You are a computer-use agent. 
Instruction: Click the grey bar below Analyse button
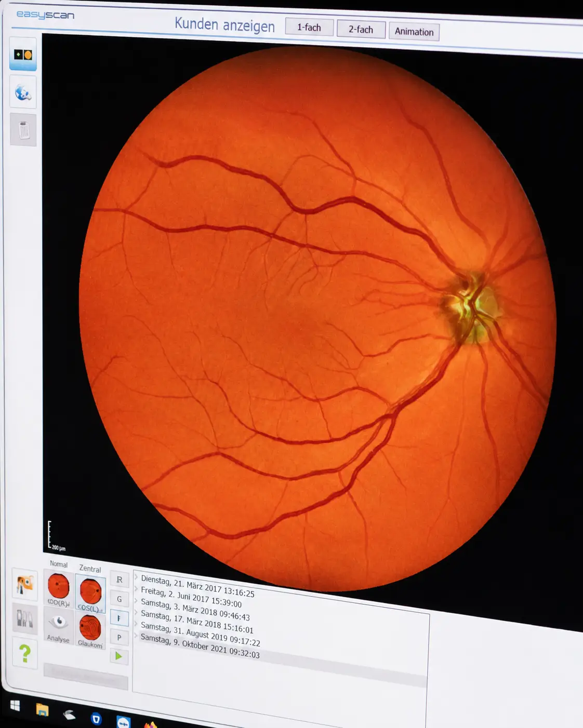(86, 677)
